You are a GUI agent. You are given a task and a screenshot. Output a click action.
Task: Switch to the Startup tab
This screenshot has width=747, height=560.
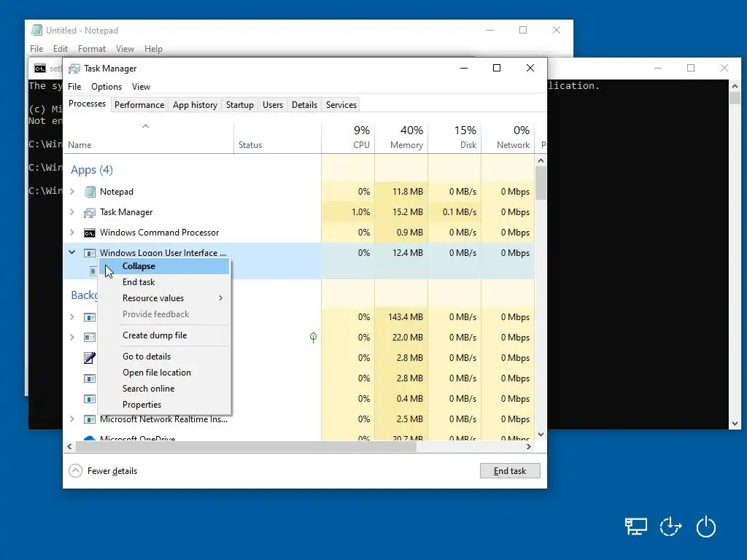239,105
